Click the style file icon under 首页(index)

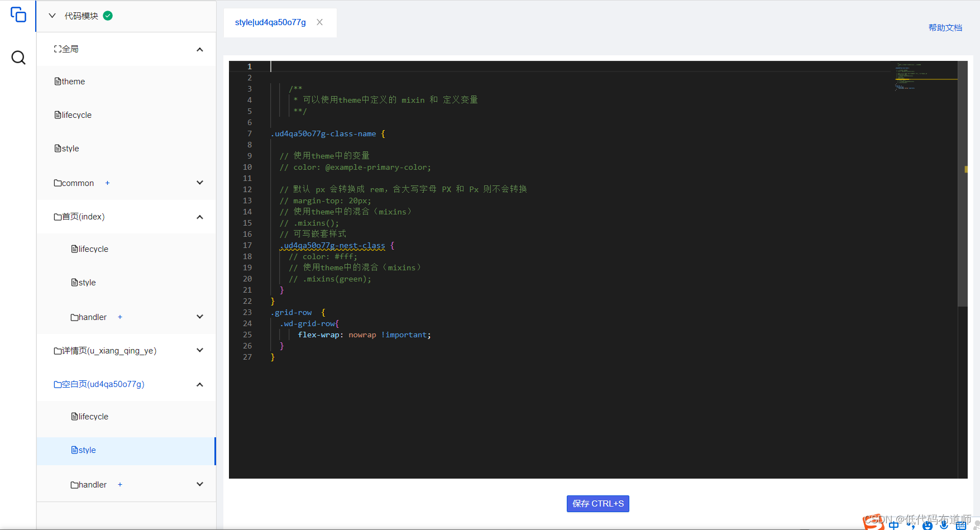tap(74, 283)
